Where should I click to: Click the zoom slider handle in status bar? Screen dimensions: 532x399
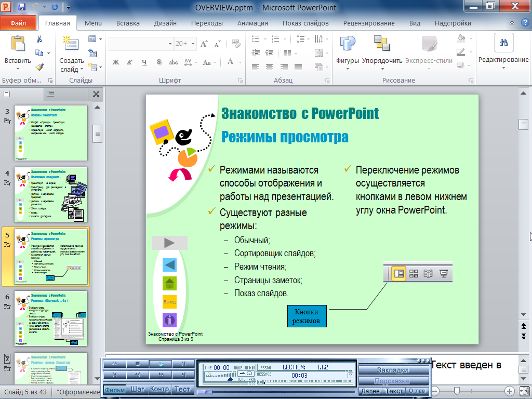[457, 391]
